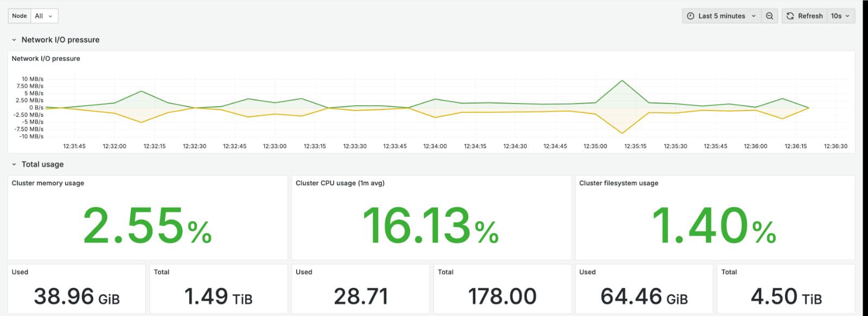Click the 2.55% memory usage value
This screenshot has height=316, width=868.
pos(147,225)
